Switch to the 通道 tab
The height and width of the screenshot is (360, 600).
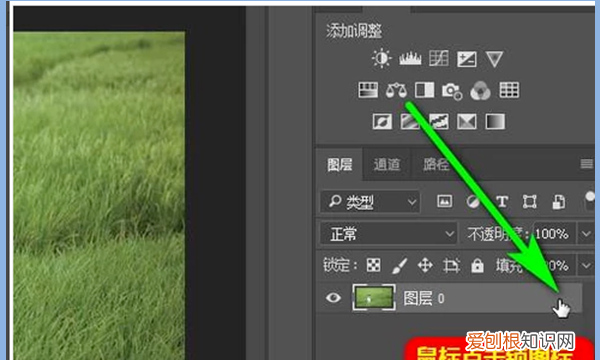387,165
